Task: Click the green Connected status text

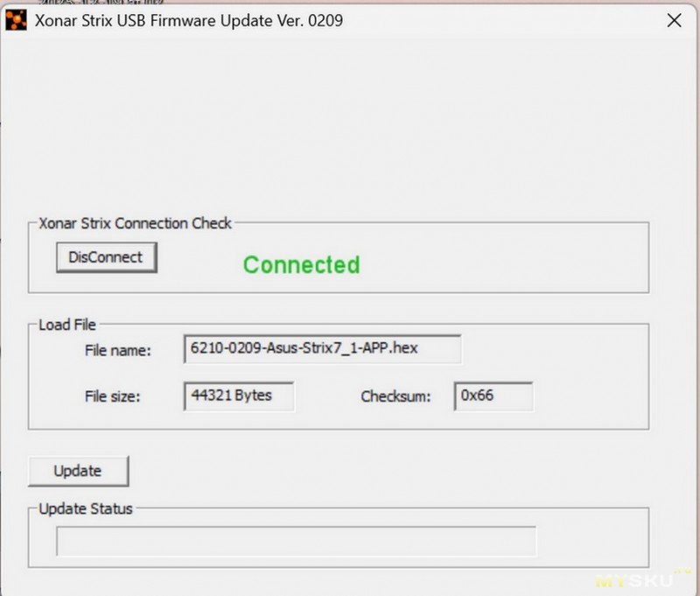Action: coord(301,265)
